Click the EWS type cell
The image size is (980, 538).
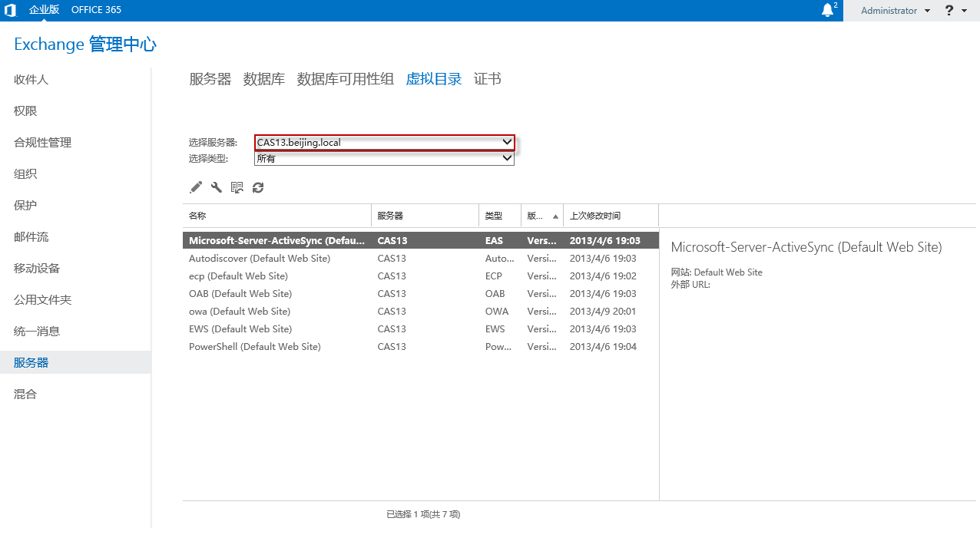(x=495, y=329)
